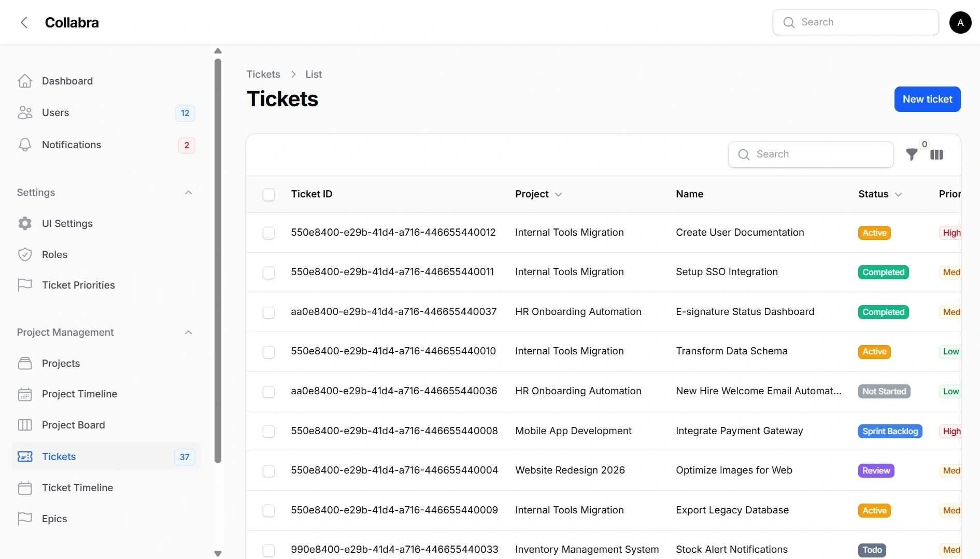Click the Todo status badge
The image size is (980, 559).
pyautogui.click(x=872, y=550)
